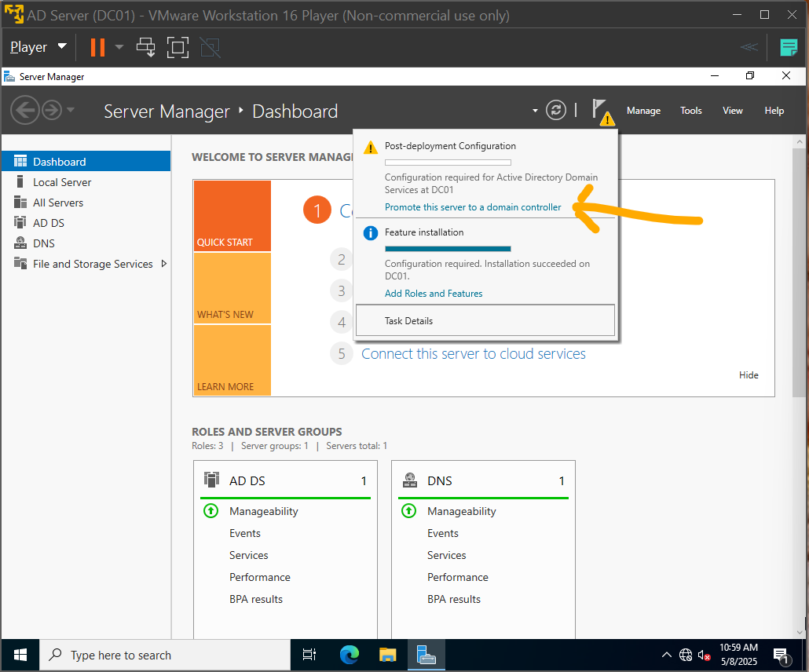Open the Help menu
The image size is (809, 672).
[774, 111]
